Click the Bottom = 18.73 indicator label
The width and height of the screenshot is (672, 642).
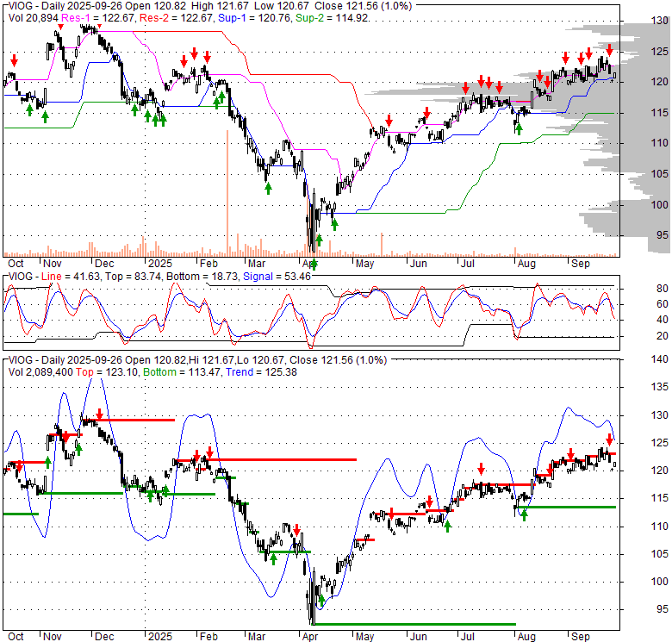pos(202,277)
